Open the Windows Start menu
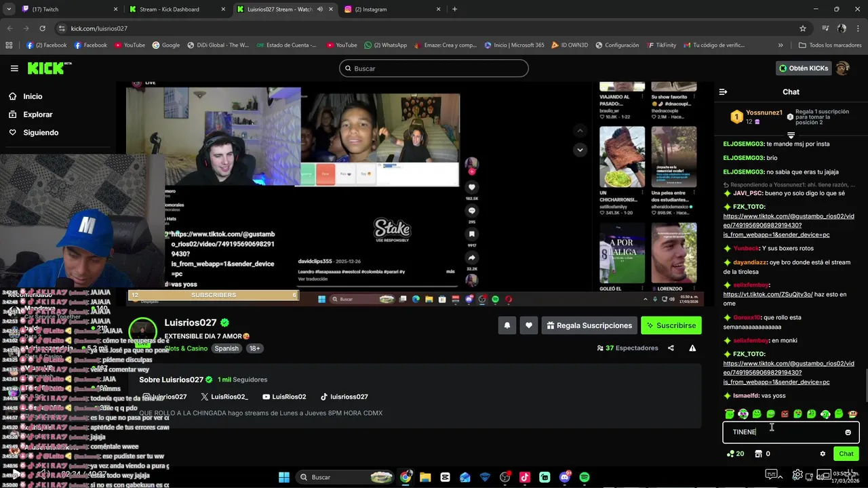This screenshot has height=488, width=868. click(x=284, y=477)
